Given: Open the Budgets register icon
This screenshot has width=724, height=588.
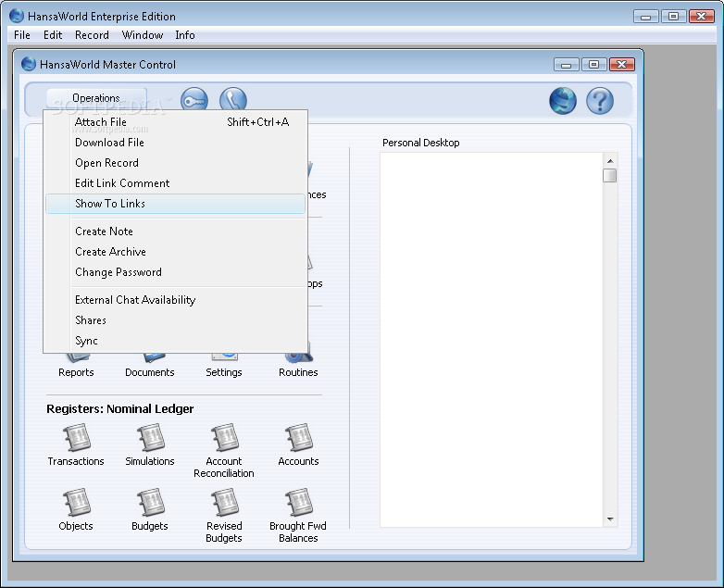Looking at the screenshot, I should (x=150, y=503).
